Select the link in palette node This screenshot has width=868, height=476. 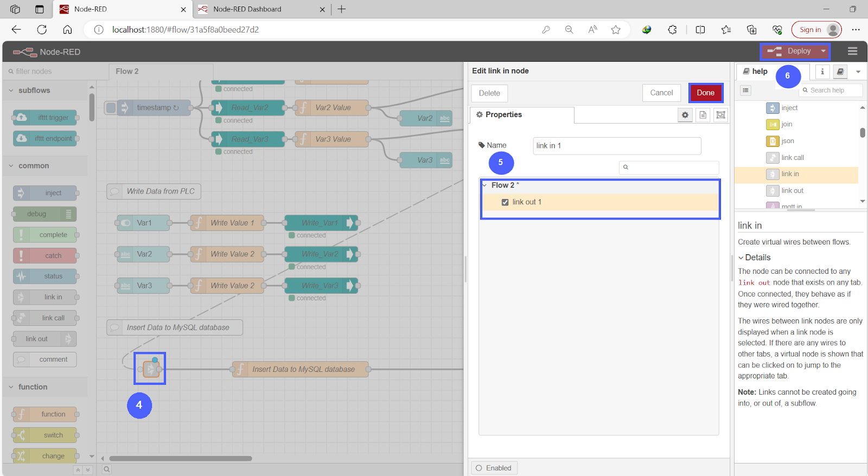click(x=45, y=297)
